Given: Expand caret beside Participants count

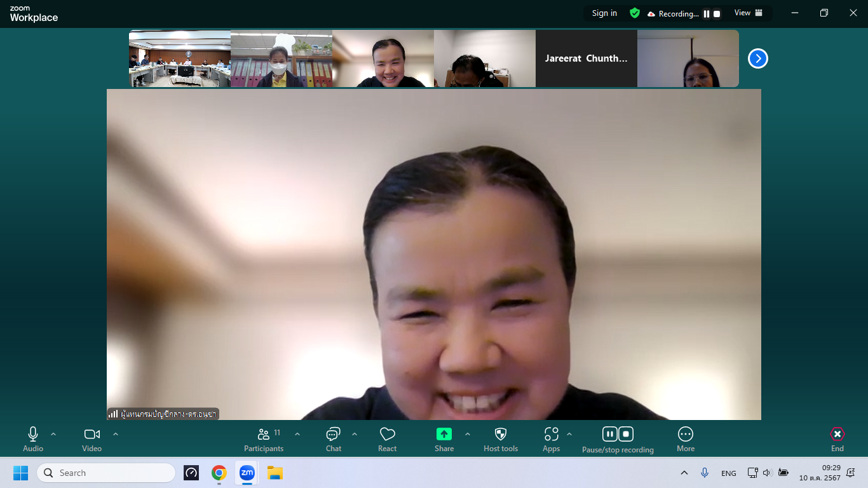Looking at the screenshot, I should (x=297, y=434).
